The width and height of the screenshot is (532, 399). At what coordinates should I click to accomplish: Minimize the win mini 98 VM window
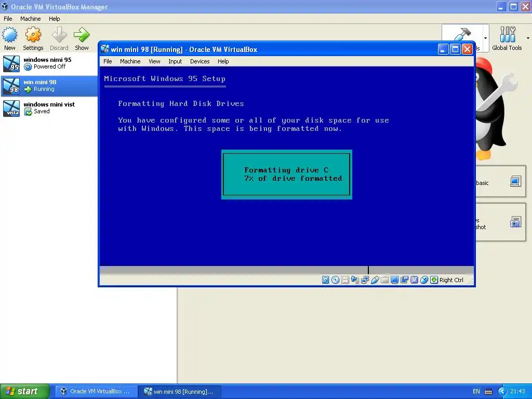tap(443, 49)
